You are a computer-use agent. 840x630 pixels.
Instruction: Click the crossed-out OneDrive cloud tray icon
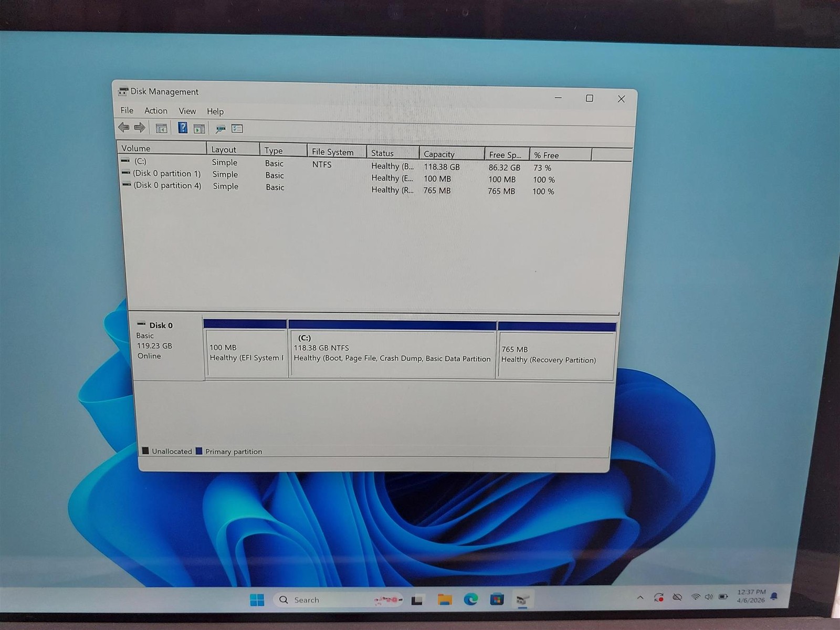tap(678, 597)
